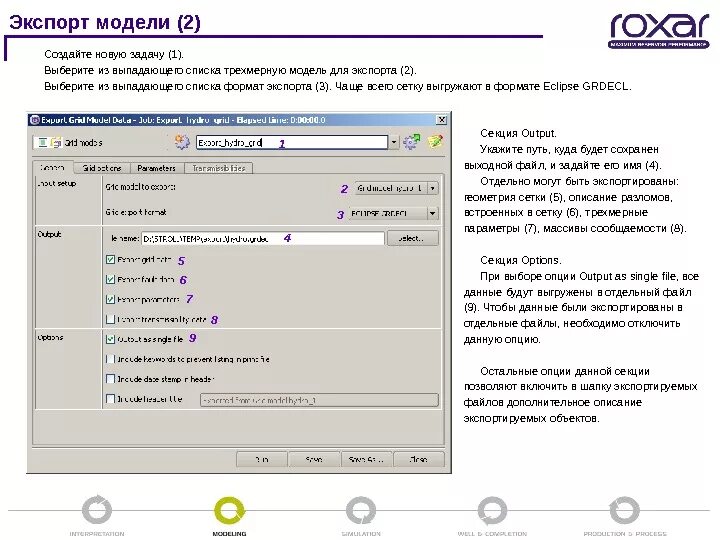Image resolution: width=720 pixels, height=540 pixels.
Task: Toggle Export grid data checkbox
Action: coord(110,259)
